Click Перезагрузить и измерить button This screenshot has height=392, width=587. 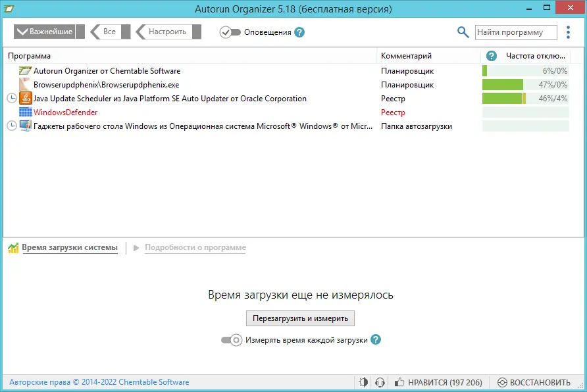(x=300, y=318)
